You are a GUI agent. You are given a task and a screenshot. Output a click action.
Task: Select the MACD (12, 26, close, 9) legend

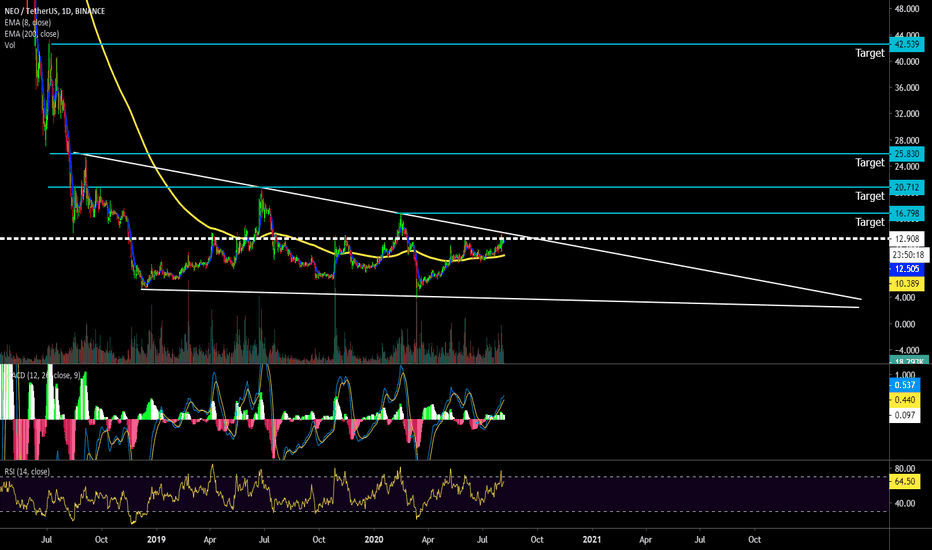[45, 375]
